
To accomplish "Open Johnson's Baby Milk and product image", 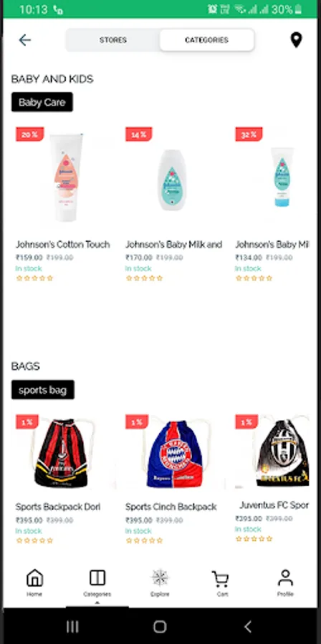I will (x=172, y=180).
